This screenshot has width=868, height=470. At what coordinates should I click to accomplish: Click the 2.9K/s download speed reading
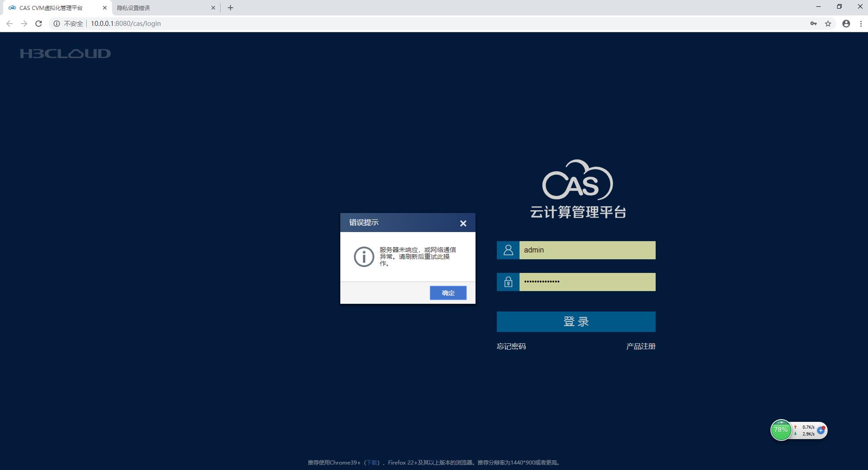tap(808, 434)
